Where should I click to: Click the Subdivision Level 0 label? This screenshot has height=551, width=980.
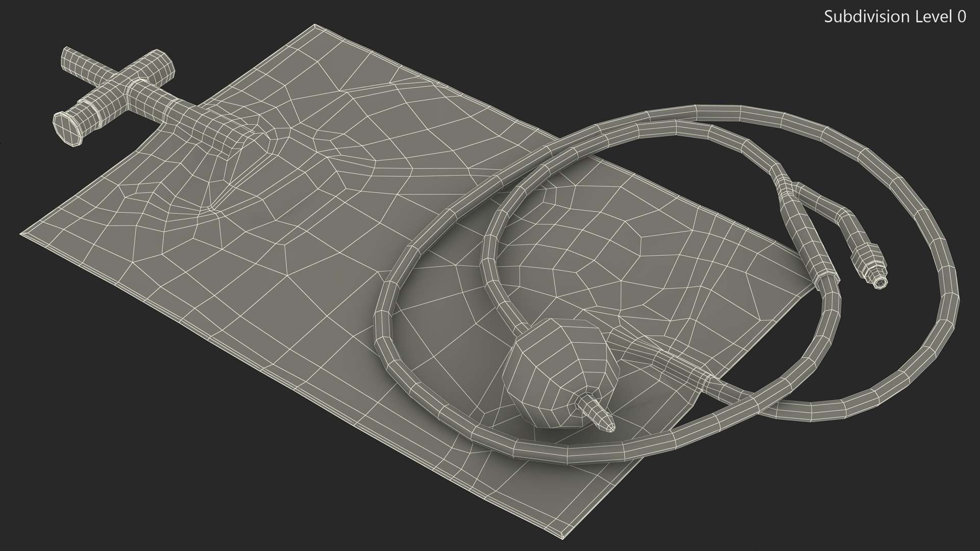[895, 17]
